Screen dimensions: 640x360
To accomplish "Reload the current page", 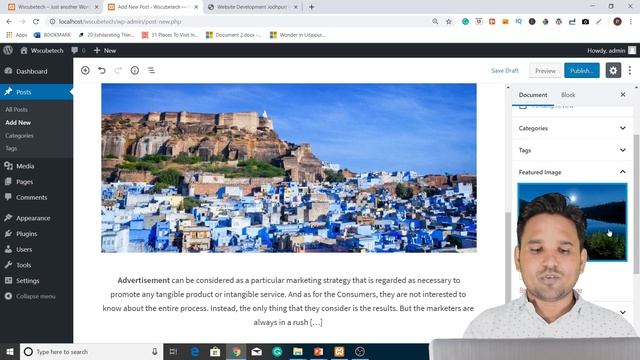I will pos(36,22).
